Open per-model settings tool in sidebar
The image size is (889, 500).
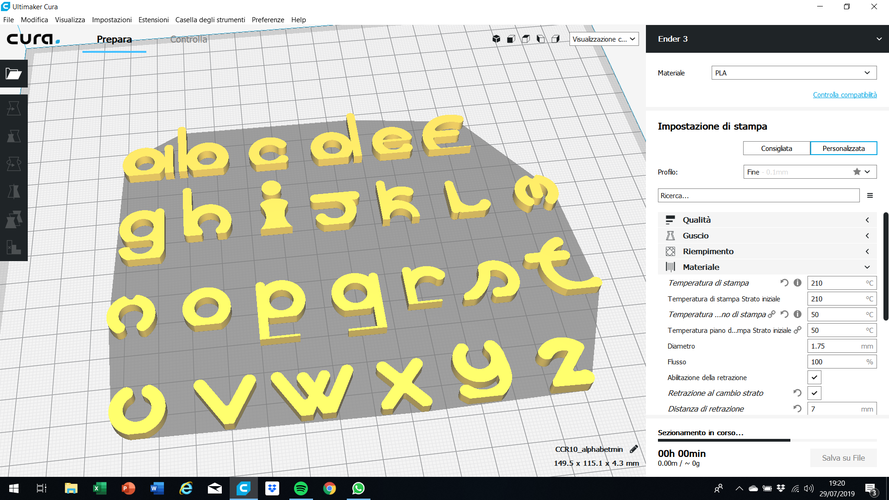pos(13,219)
